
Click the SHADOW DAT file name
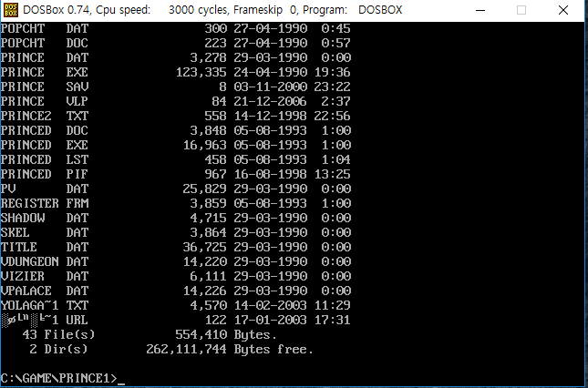coord(45,219)
